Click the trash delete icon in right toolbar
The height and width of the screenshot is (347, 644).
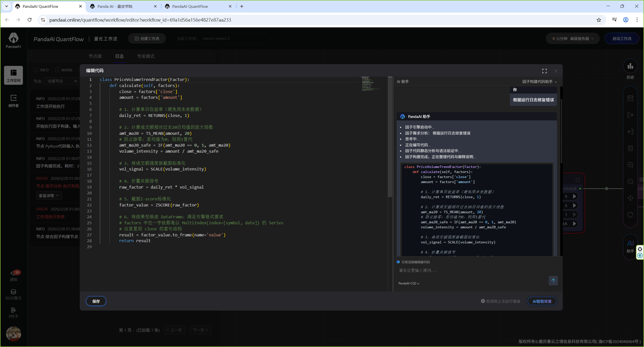(x=630, y=148)
